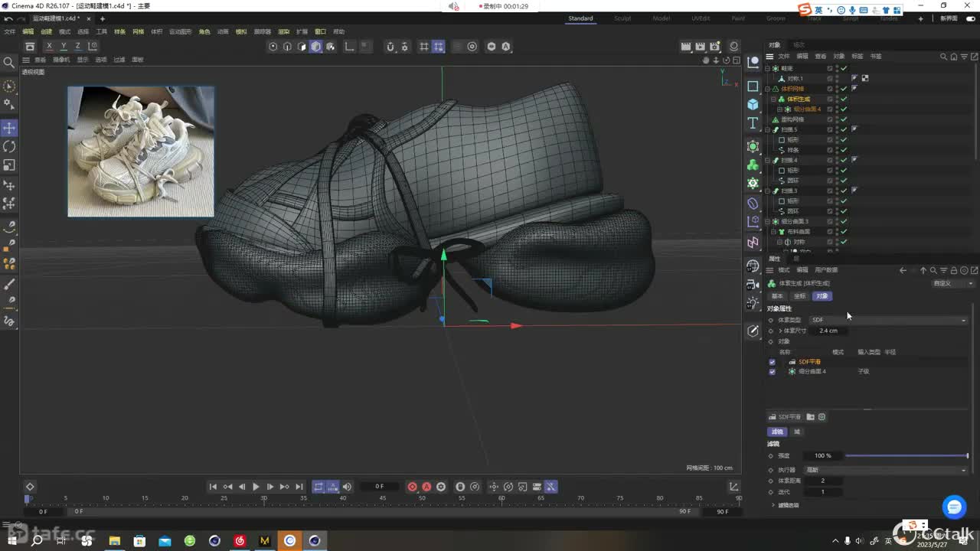Open the 体积 menu

point(156,31)
